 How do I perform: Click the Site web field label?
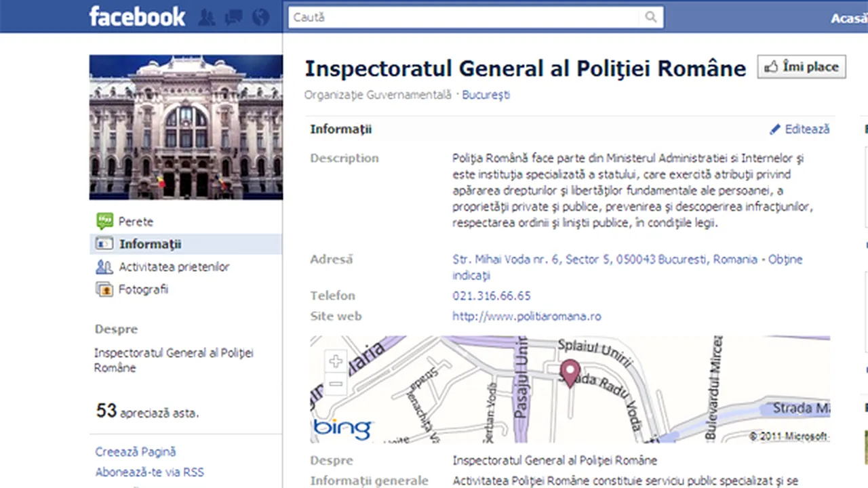[x=336, y=316]
